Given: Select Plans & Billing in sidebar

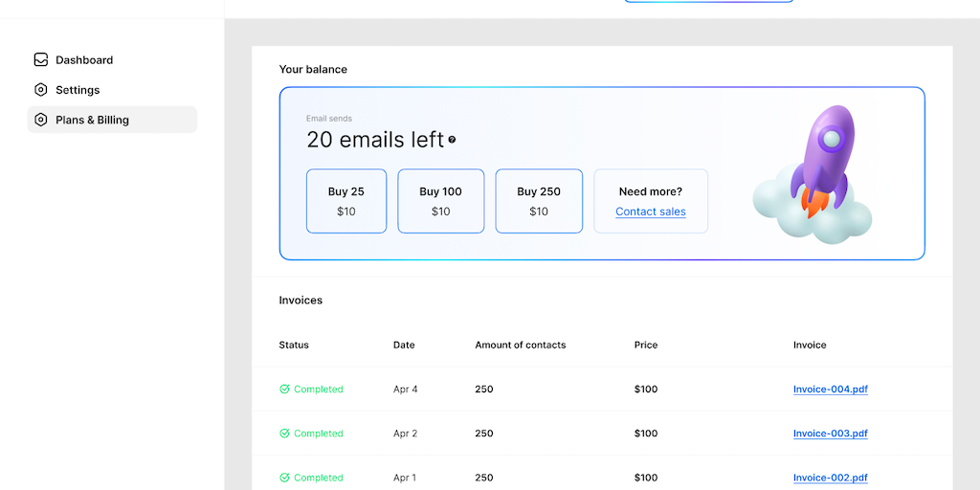Looking at the screenshot, I should 93,120.
